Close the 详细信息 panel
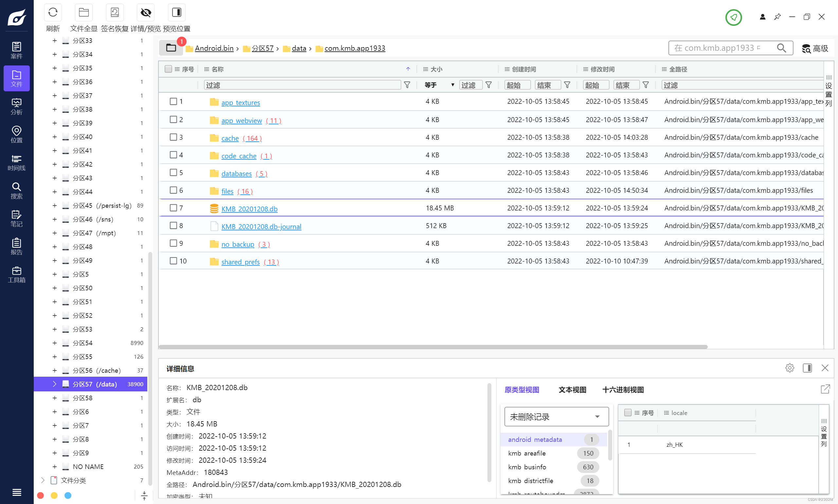The width and height of the screenshot is (838, 504). (825, 368)
